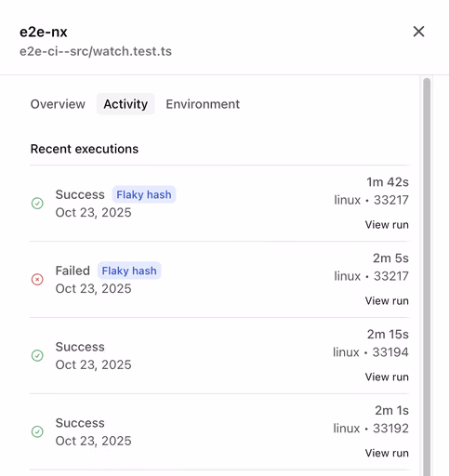The height and width of the screenshot is (476, 449).
Task: Click the Recent executions heading
Action: pos(85,149)
